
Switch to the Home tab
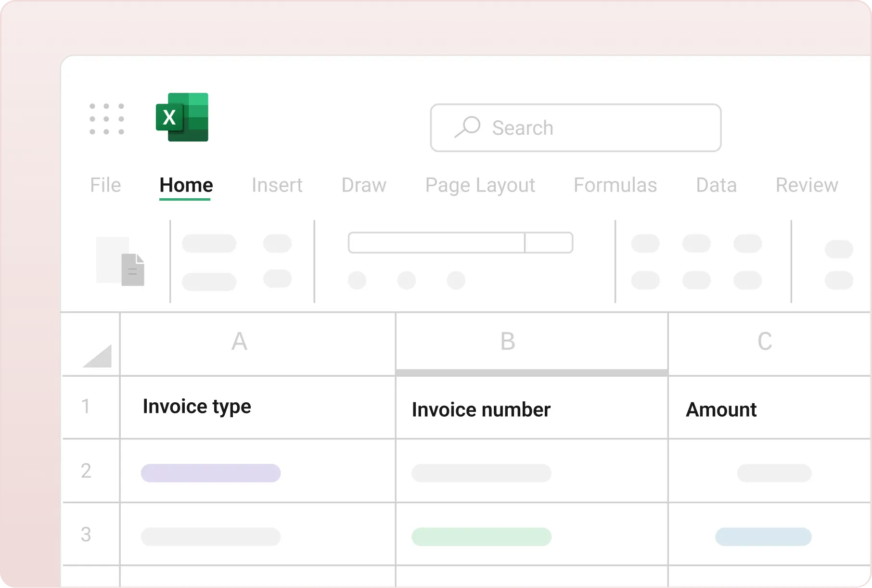pos(186,185)
